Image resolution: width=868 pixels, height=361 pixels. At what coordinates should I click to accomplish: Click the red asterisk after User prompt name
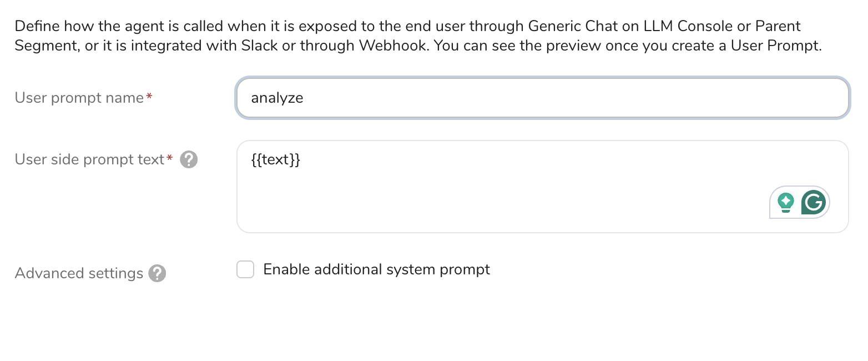(149, 98)
